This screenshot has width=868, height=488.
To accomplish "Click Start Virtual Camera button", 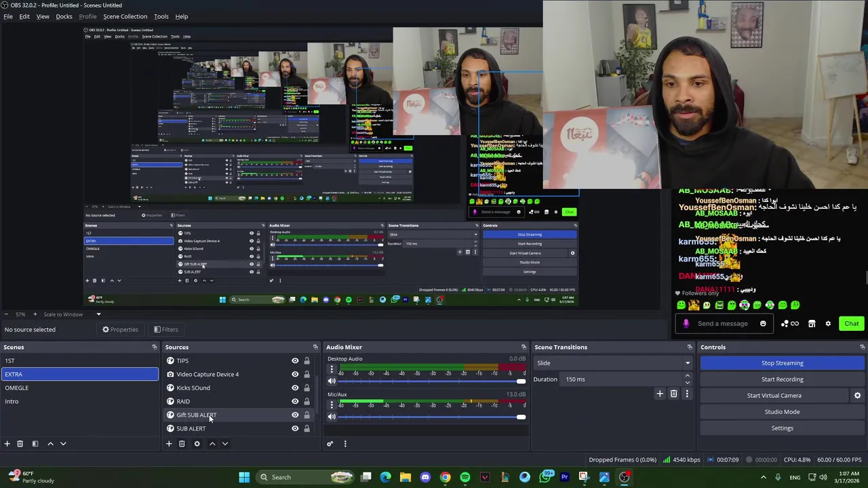I will (774, 396).
